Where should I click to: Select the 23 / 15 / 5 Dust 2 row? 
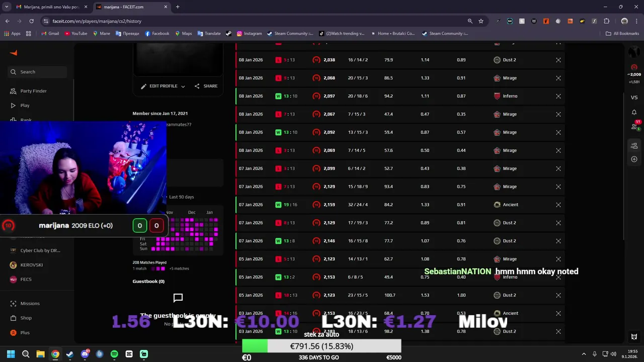coord(400,295)
